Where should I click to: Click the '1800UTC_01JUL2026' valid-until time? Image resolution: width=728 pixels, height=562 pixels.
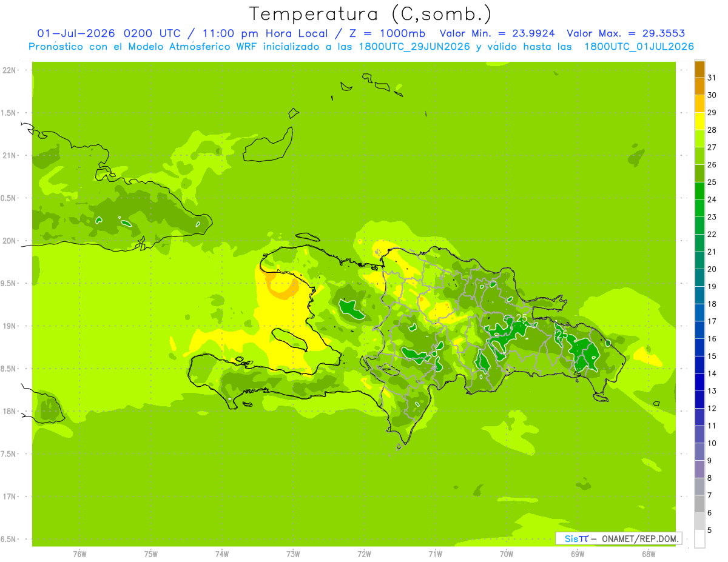[x=639, y=47]
